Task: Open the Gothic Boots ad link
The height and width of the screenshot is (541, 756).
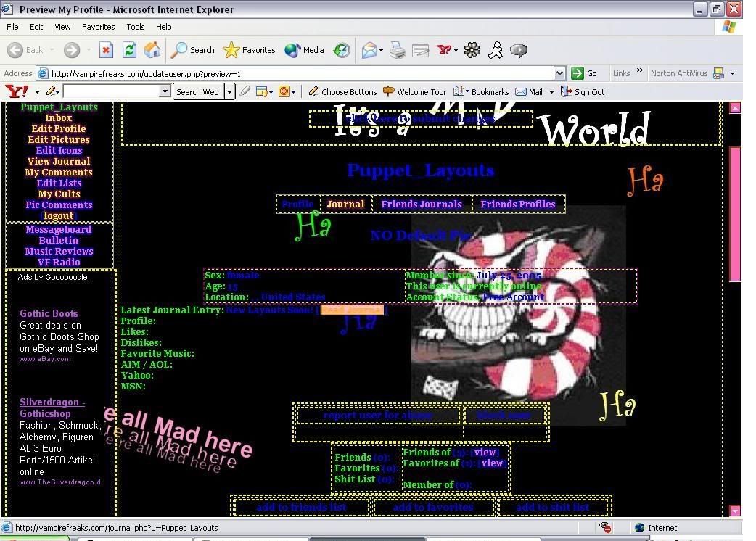Action: point(49,313)
